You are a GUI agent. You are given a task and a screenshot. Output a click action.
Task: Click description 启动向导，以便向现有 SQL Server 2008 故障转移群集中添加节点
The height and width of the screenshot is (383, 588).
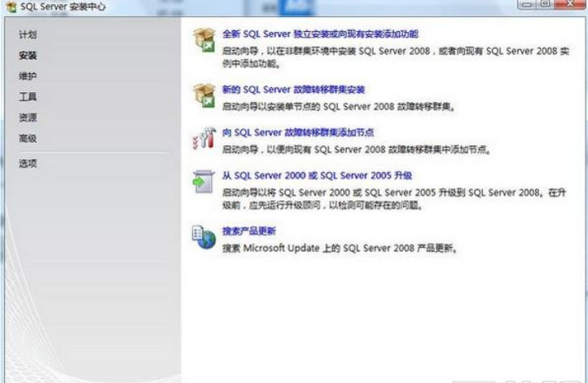point(356,150)
